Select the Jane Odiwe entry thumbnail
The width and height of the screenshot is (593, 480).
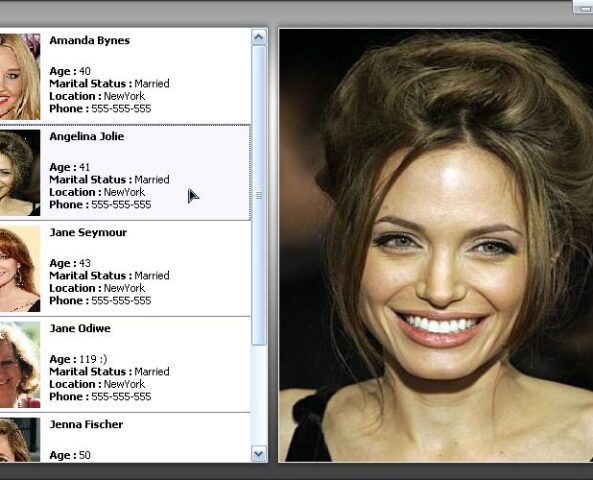pyautogui.click(x=20, y=365)
